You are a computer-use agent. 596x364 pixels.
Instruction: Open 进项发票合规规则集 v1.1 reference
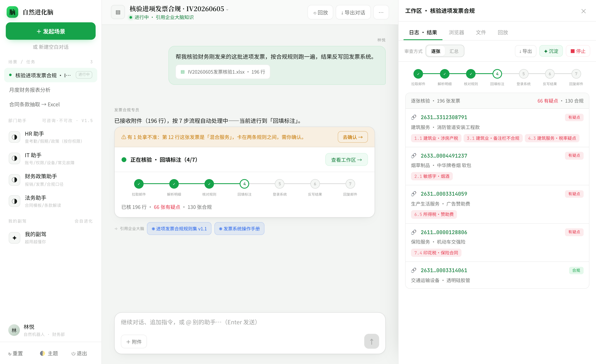tap(179, 228)
